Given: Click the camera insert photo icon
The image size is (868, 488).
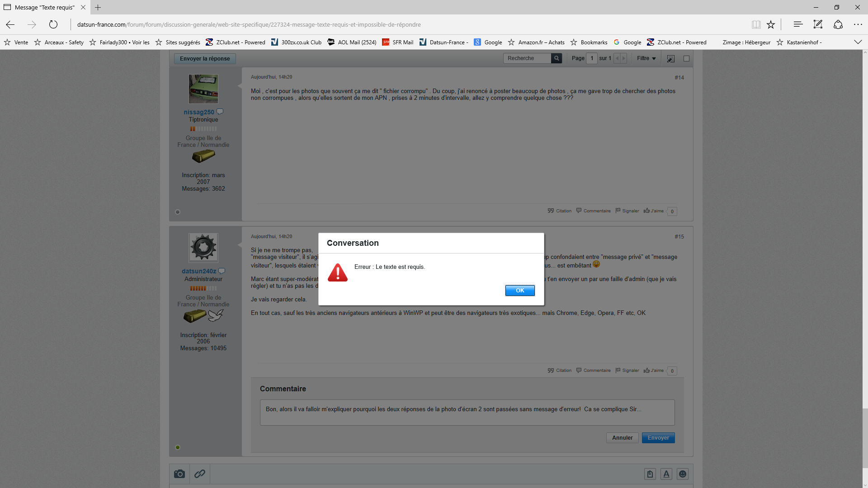Looking at the screenshot, I should pos(179,474).
